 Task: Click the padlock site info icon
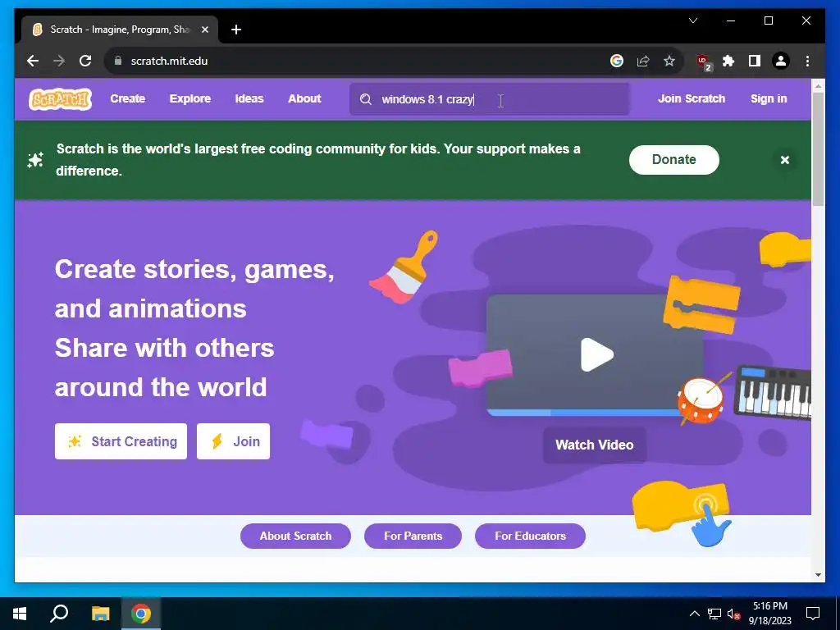118,61
